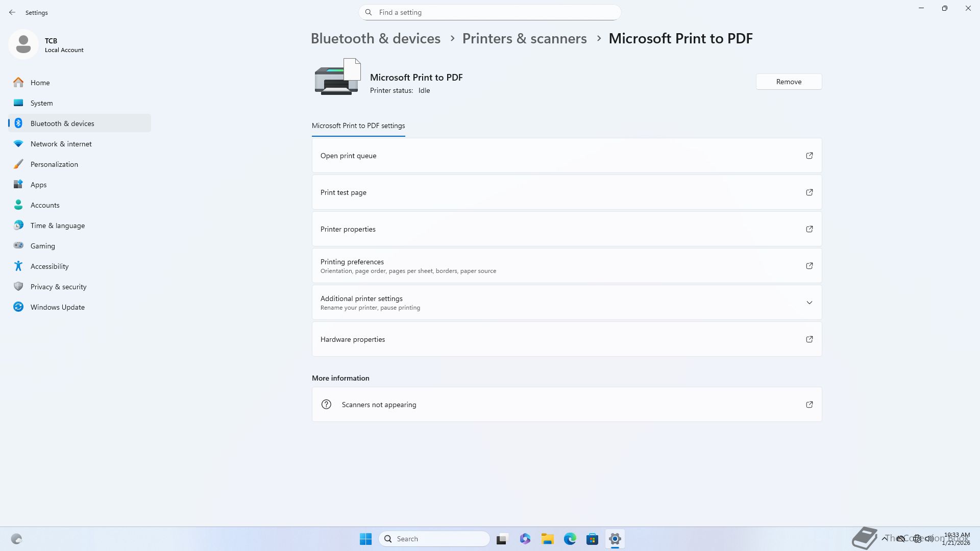Viewport: 980px width, 551px height.
Task: Click the Gaming sidebar icon
Action: pyautogui.click(x=18, y=246)
